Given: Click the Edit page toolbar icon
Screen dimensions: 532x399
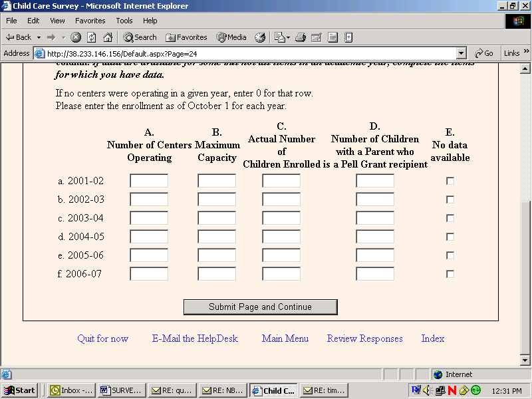Looking at the screenshot, I should 317,37.
